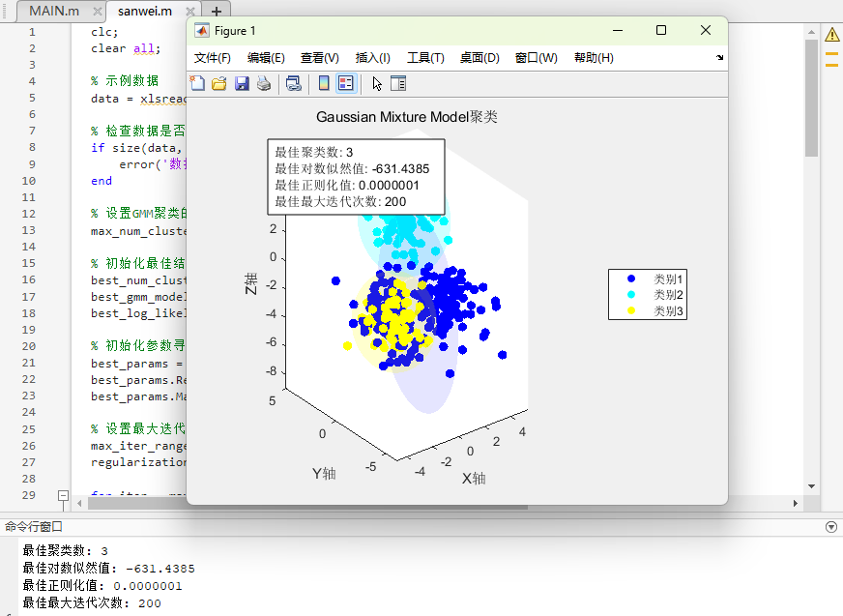Open the 插入(I) menu

tap(372, 58)
